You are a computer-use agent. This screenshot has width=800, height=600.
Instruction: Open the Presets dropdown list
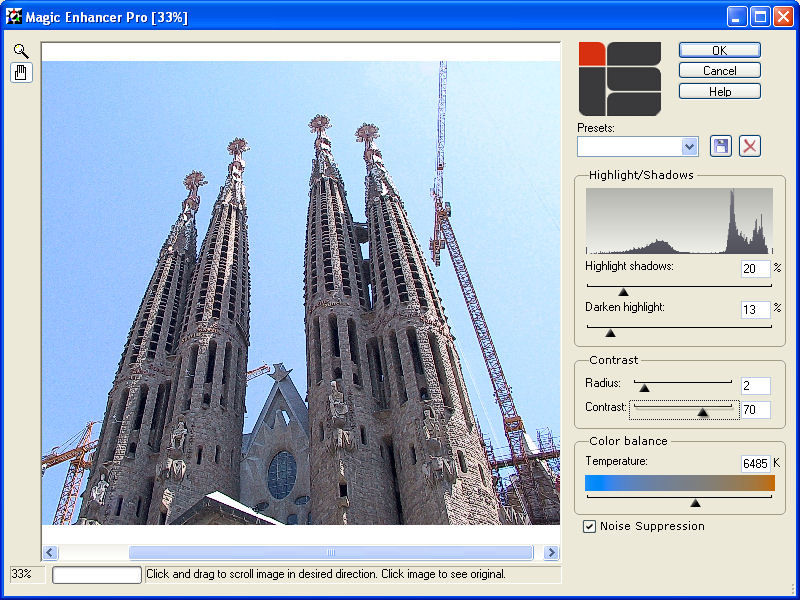(689, 146)
